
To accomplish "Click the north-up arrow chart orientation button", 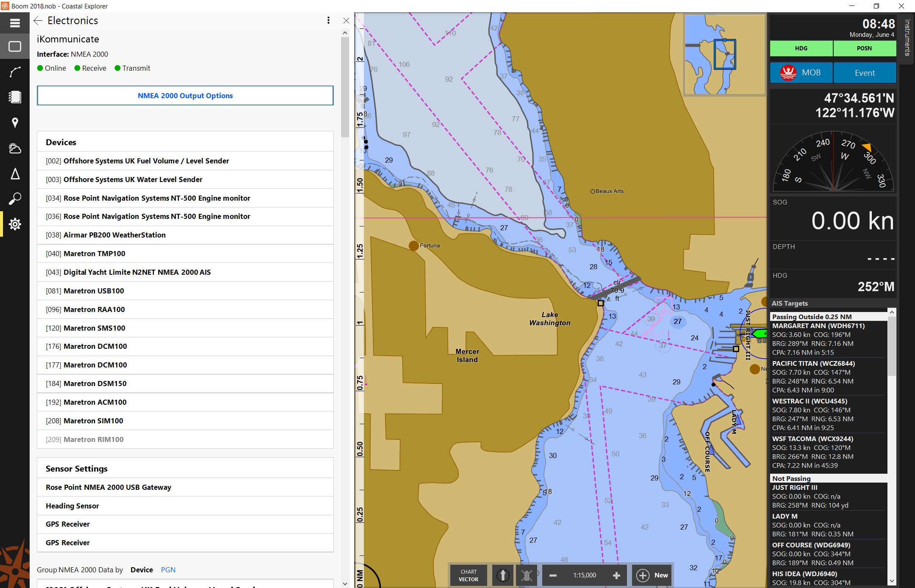I will (x=503, y=575).
